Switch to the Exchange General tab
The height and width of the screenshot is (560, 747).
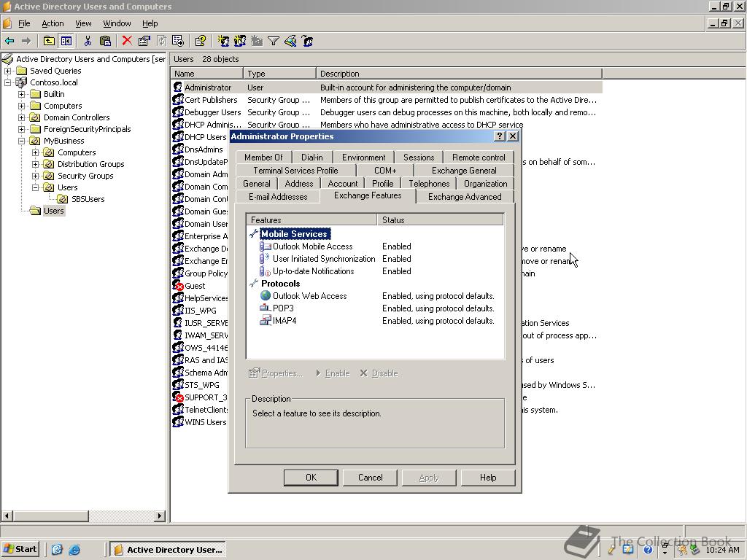coord(464,171)
